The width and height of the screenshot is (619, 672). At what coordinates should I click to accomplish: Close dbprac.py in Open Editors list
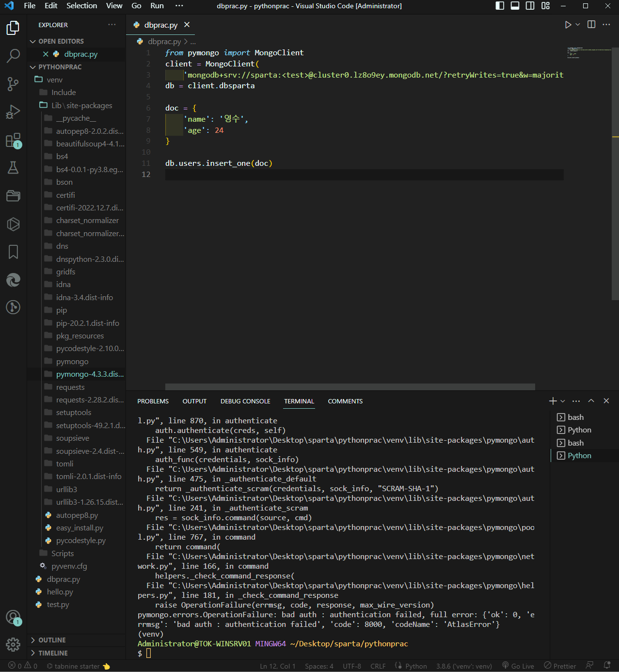point(46,54)
